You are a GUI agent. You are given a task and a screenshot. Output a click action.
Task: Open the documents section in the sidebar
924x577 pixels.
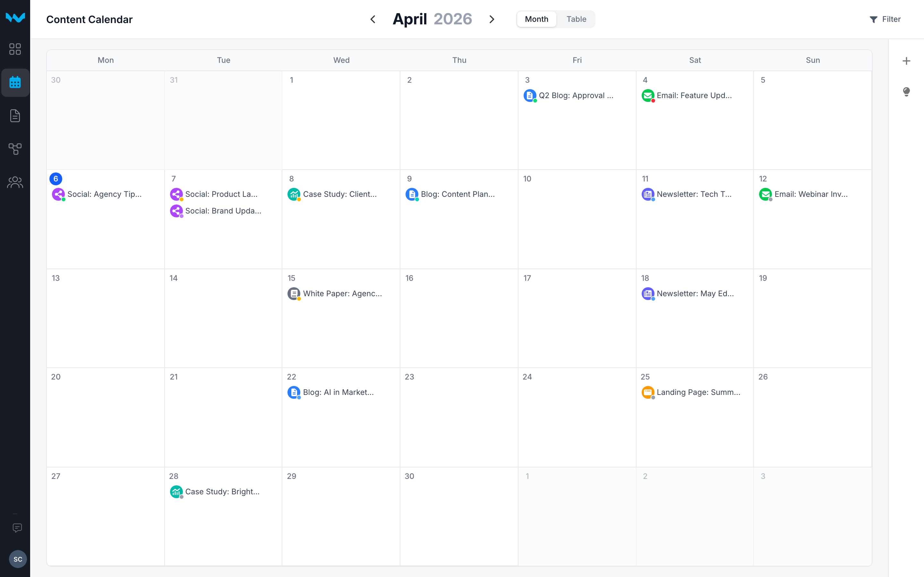[x=15, y=116]
